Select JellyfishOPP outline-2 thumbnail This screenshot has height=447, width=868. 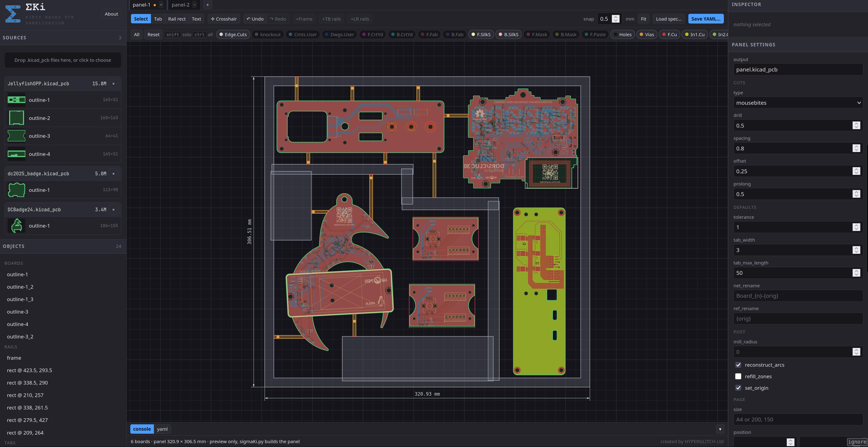[16, 118]
